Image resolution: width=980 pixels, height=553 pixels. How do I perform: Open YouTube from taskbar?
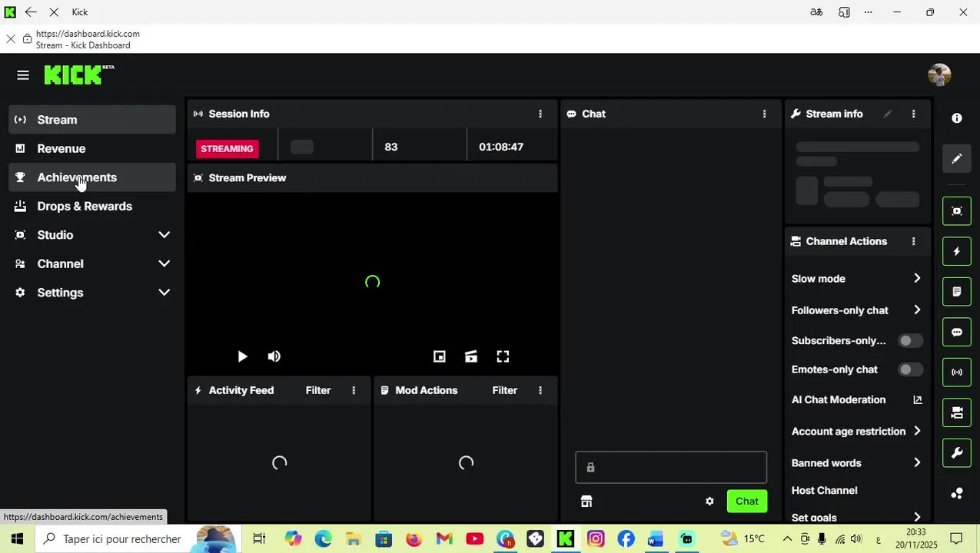coord(475,539)
